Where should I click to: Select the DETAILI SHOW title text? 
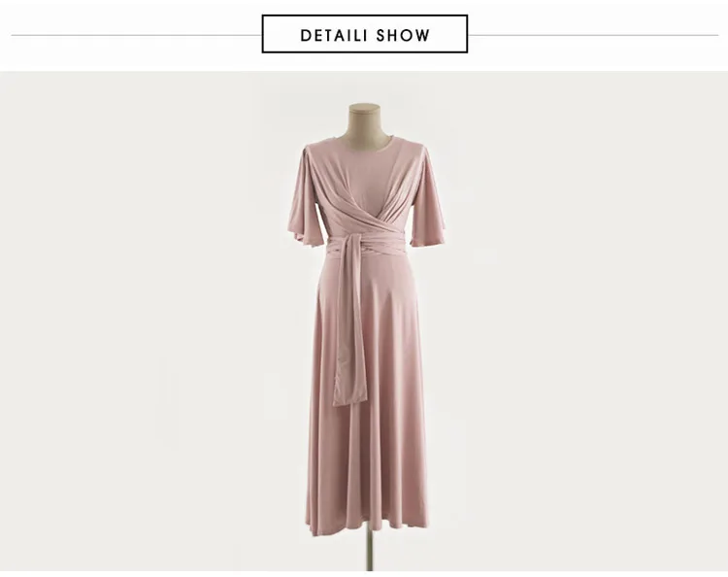[365, 35]
